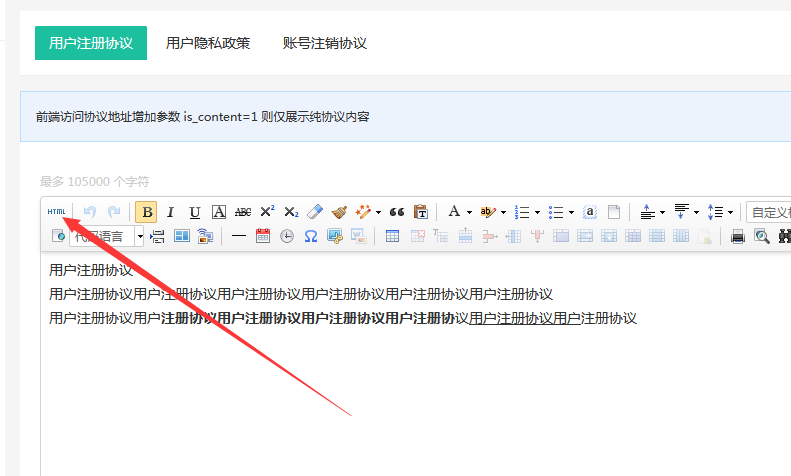This screenshot has height=476, width=791.
Task: Open the font color picker arrow
Action: 469,212
